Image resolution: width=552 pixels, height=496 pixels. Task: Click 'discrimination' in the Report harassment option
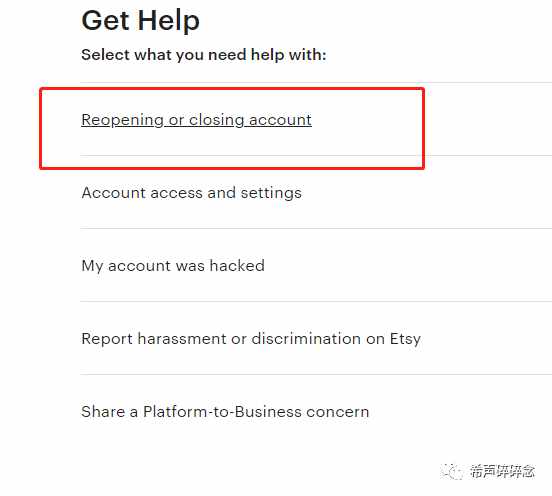click(x=306, y=339)
